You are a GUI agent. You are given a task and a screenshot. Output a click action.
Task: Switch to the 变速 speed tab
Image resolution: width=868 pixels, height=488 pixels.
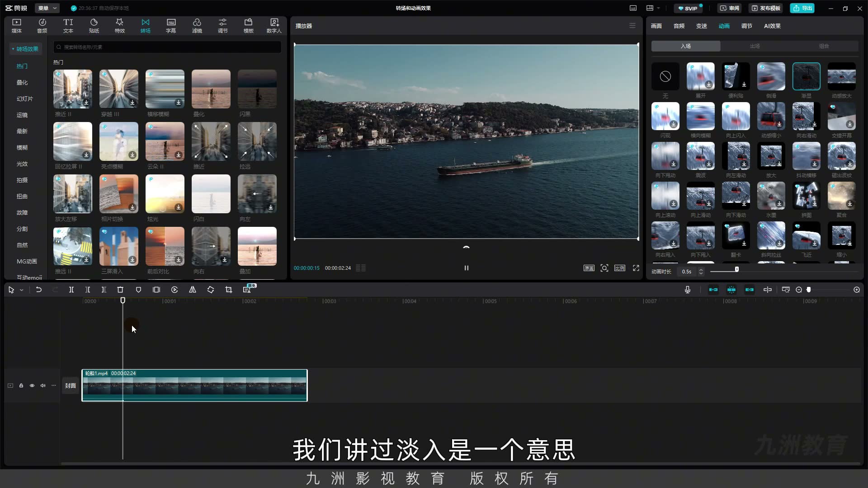[x=701, y=26]
